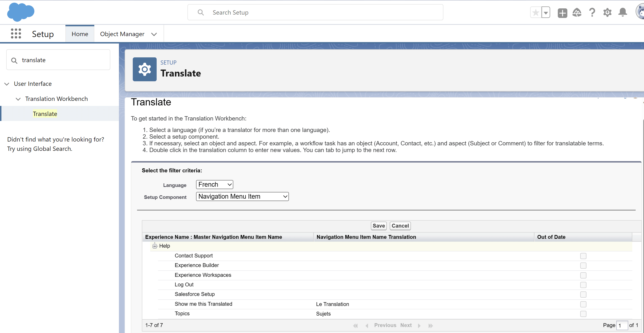Select the Home tab in Setup
This screenshot has height=333, width=644.
pyautogui.click(x=80, y=34)
